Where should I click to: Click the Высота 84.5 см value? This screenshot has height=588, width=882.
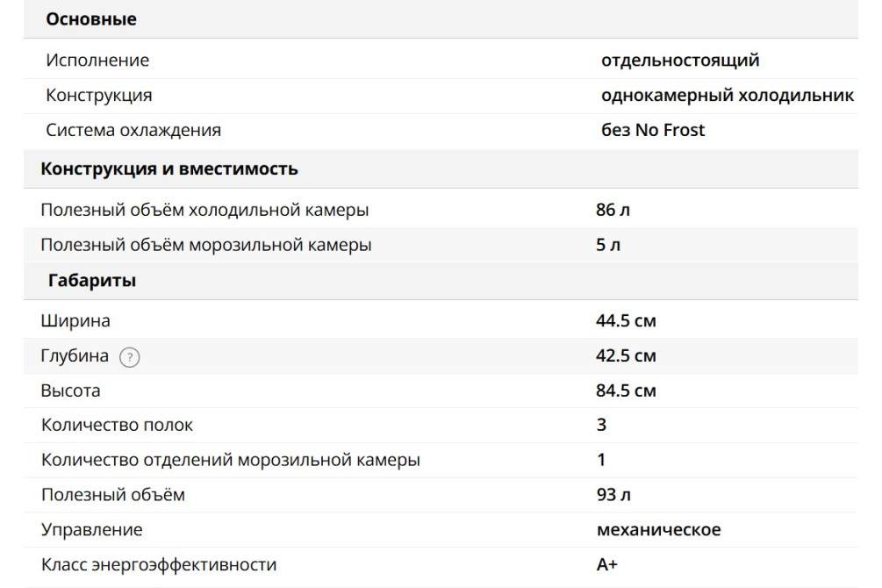click(626, 391)
